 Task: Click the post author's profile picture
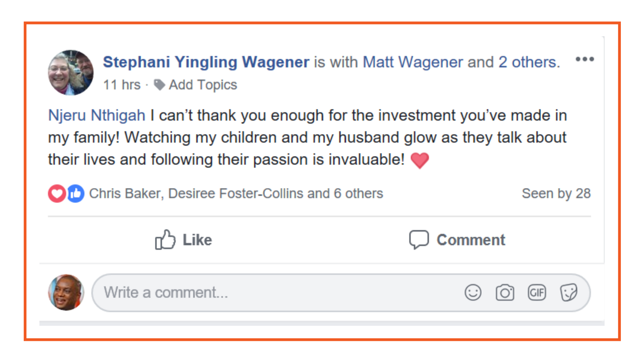71,72
